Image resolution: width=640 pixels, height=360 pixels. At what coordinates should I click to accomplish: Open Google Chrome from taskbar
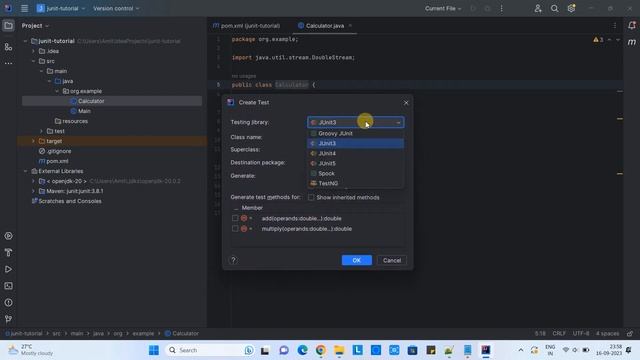(321, 350)
